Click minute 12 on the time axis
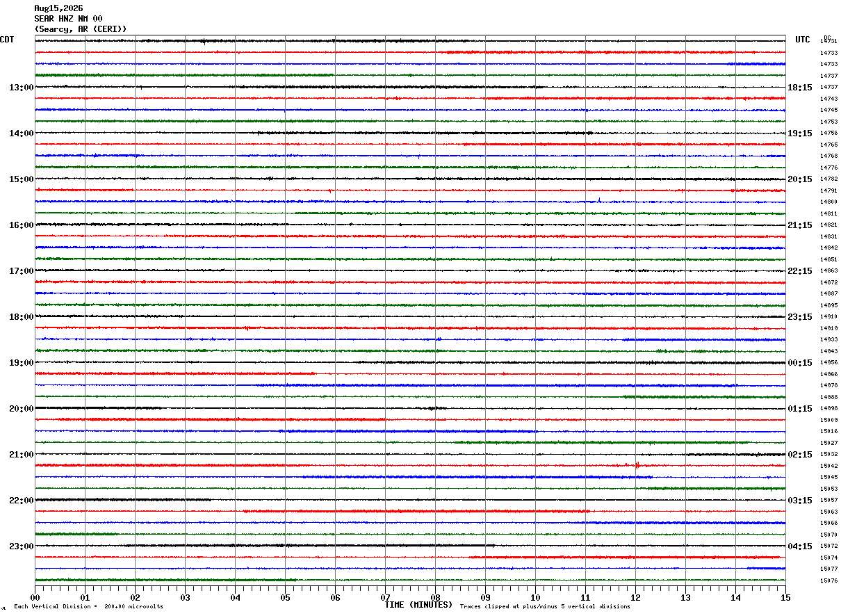841x616 pixels. pyautogui.click(x=635, y=597)
